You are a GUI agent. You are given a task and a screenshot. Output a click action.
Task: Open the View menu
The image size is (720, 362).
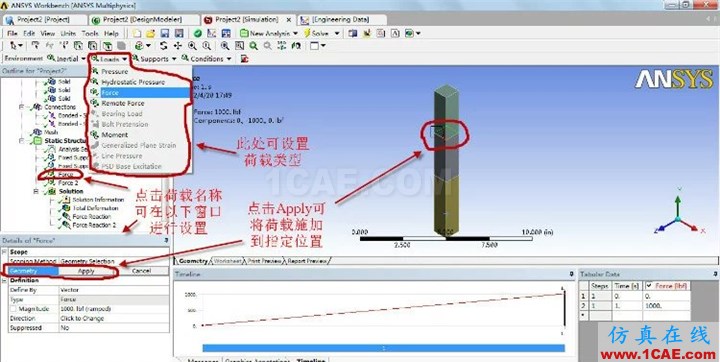click(x=47, y=34)
